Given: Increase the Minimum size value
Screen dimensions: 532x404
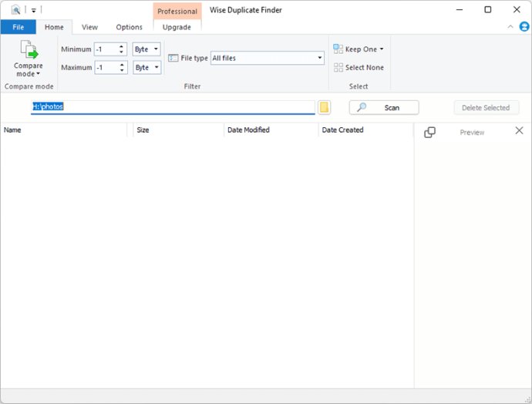Looking at the screenshot, I should 121,46.
